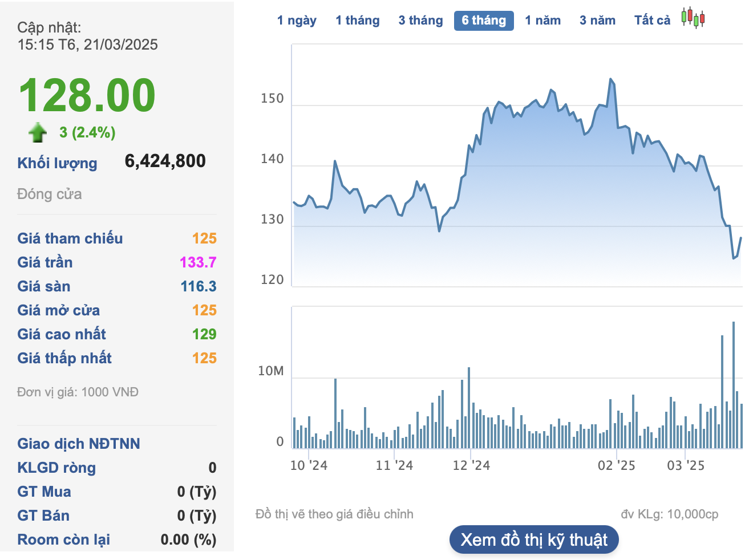
Task: Click the "Giá sàn" floor price value 116.3
Action: 199,286
